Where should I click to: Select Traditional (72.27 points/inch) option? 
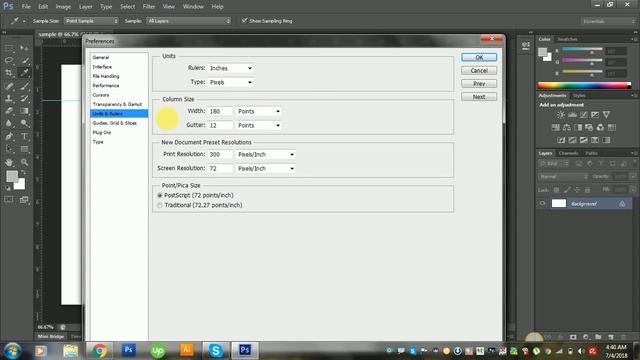(x=200, y=205)
